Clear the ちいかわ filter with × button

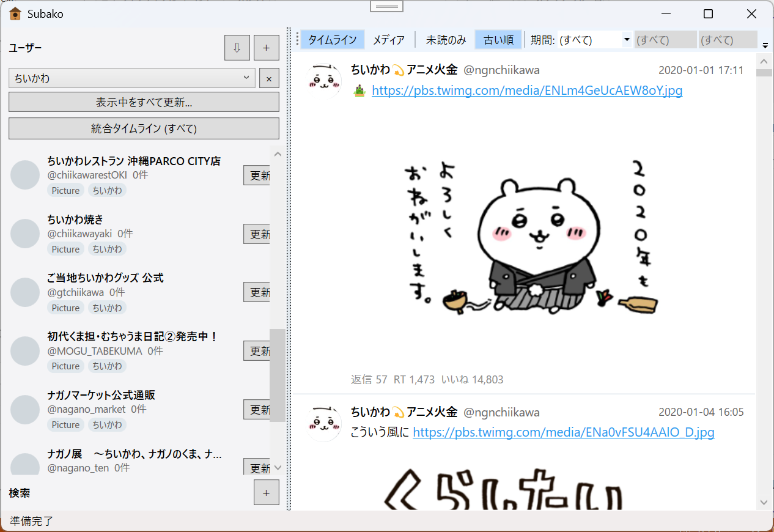click(x=270, y=78)
